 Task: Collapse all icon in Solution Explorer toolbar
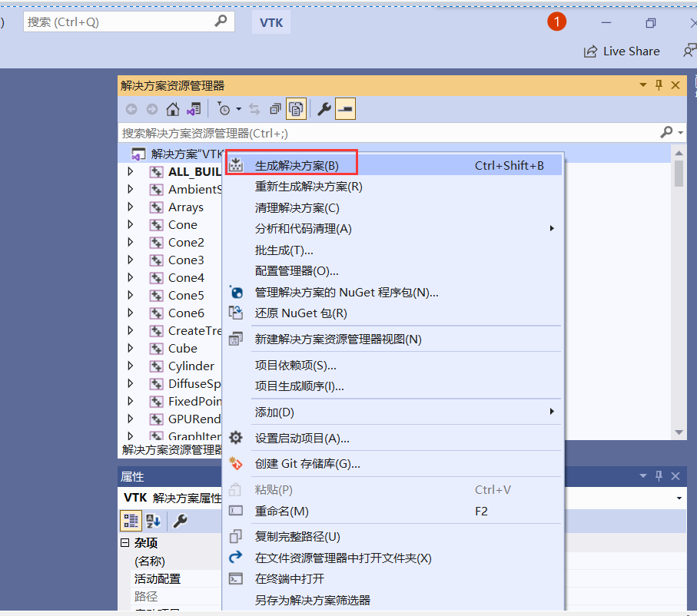point(275,109)
